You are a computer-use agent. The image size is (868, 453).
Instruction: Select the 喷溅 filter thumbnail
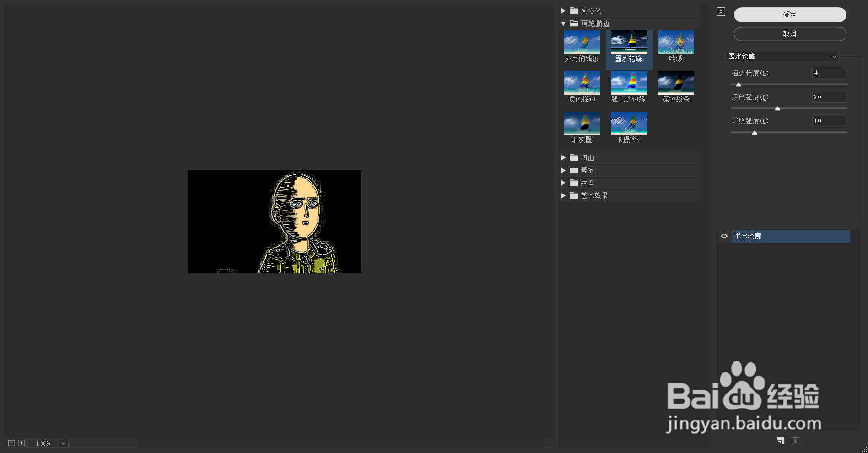coord(675,42)
